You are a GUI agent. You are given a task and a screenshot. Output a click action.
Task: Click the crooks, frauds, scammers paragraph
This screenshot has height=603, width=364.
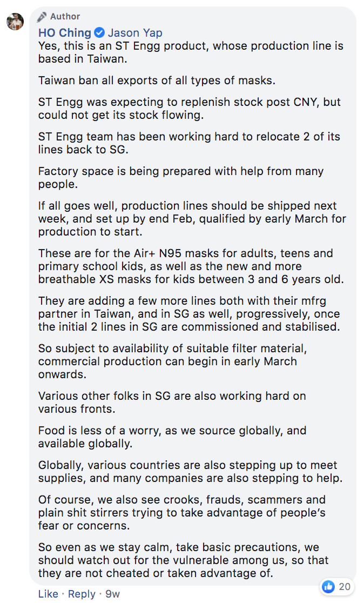tap(182, 513)
